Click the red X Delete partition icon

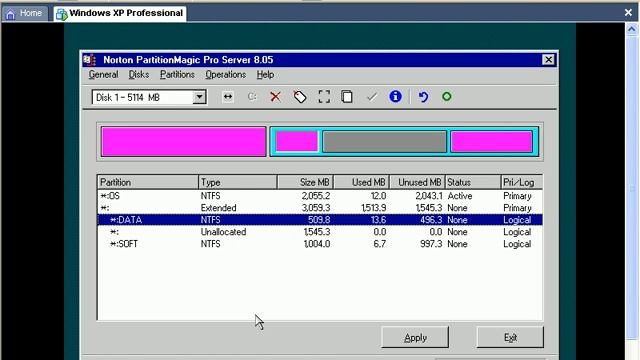pos(276,97)
